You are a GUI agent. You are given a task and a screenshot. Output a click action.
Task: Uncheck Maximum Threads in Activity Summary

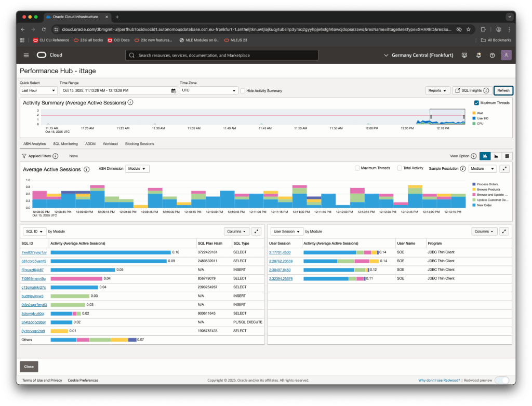point(476,103)
